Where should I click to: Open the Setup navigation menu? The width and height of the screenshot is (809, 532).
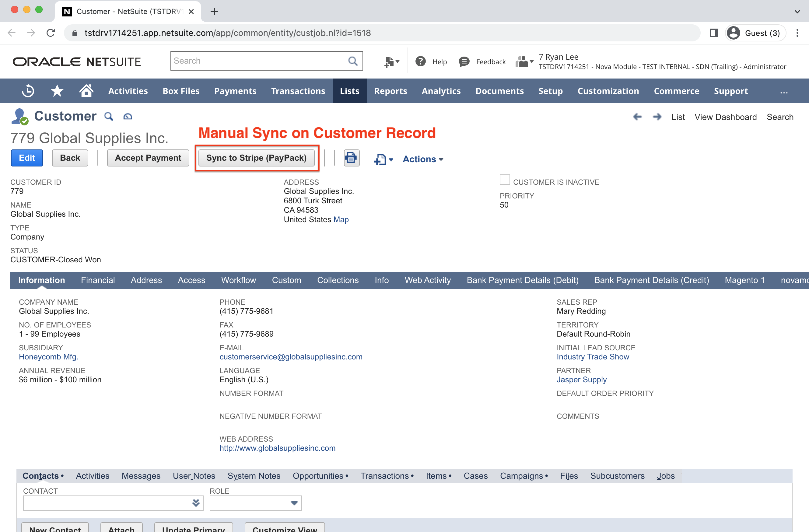point(550,91)
